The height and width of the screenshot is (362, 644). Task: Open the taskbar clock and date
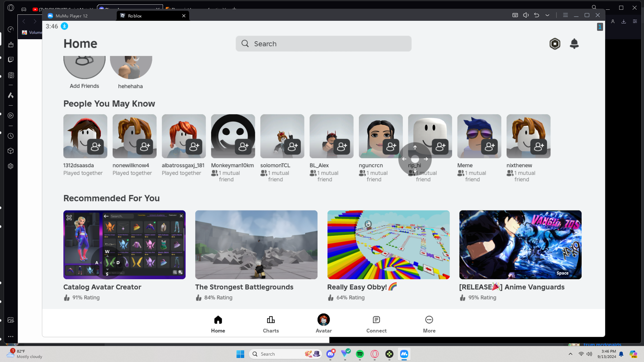pos(606,354)
